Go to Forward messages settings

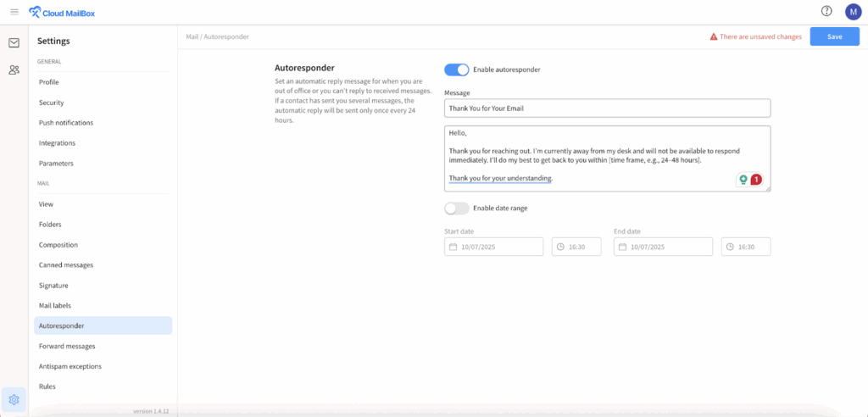point(67,346)
